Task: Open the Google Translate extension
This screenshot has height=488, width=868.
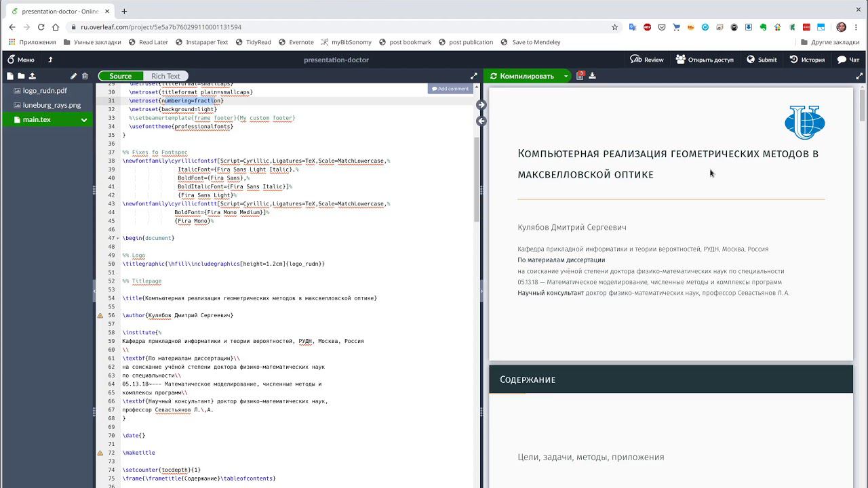Action: [633, 27]
